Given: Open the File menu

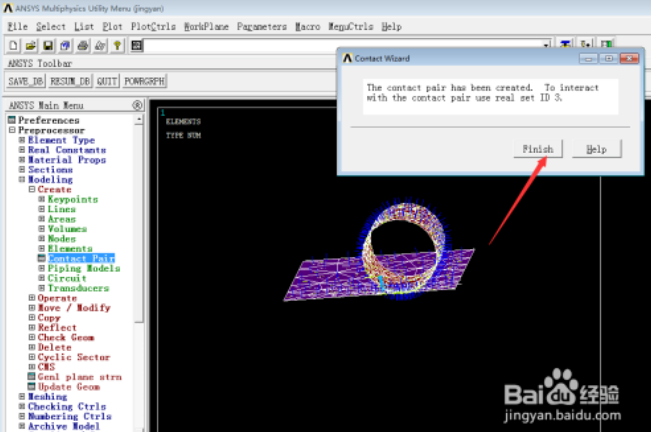Looking at the screenshot, I should 17,27.
